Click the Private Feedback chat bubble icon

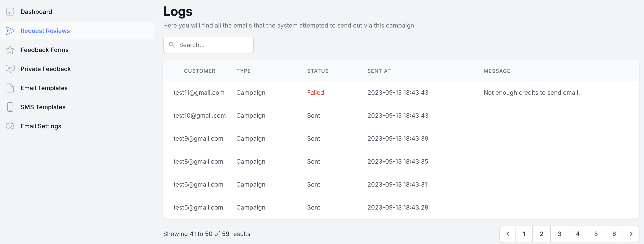tap(10, 69)
